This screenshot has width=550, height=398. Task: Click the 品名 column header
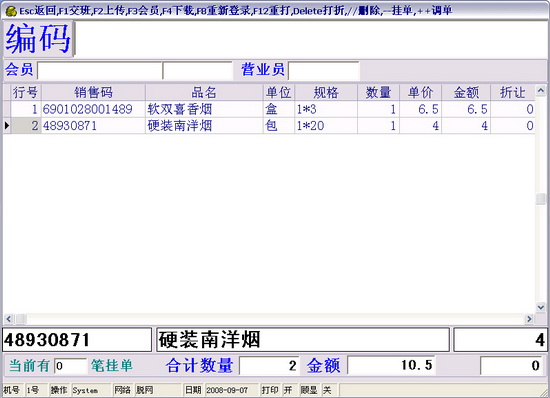point(204,92)
